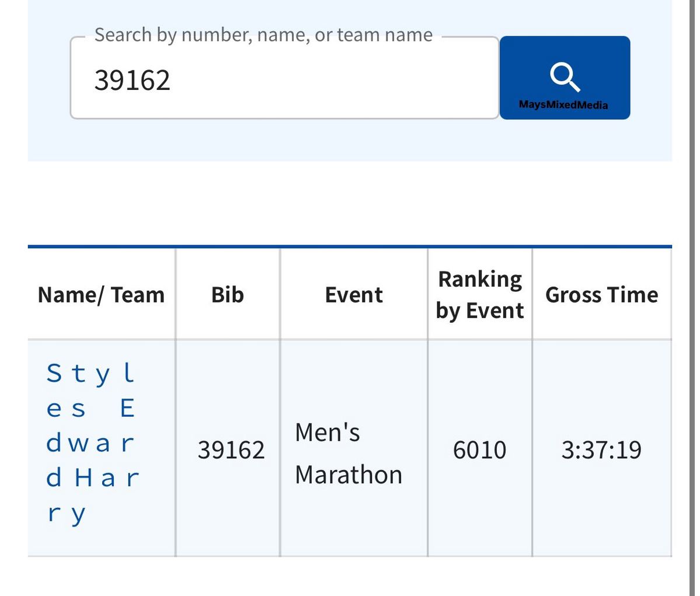This screenshot has height=596, width=700.
Task: Click the 'Search by number, name, or team name' label
Action: [x=263, y=35]
